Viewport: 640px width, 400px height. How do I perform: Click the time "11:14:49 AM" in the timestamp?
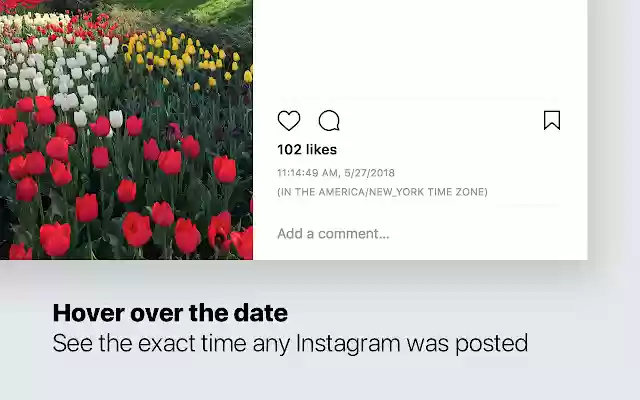pos(308,173)
